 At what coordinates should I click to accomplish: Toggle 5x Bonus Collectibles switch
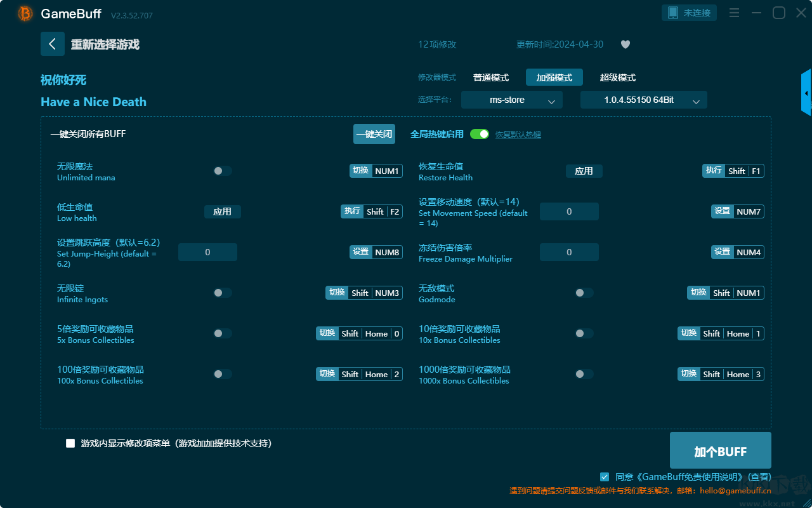pyautogui.click(x=223, y=333)
